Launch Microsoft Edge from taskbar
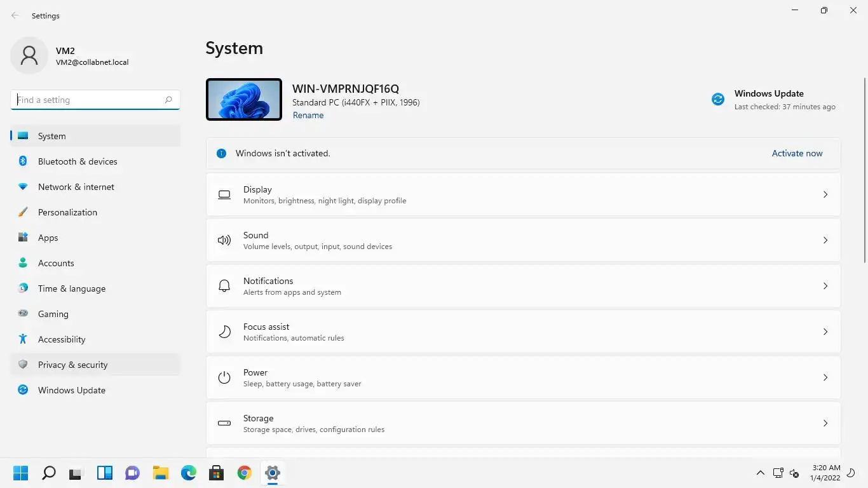868x488 pixels. click(189, 473)
